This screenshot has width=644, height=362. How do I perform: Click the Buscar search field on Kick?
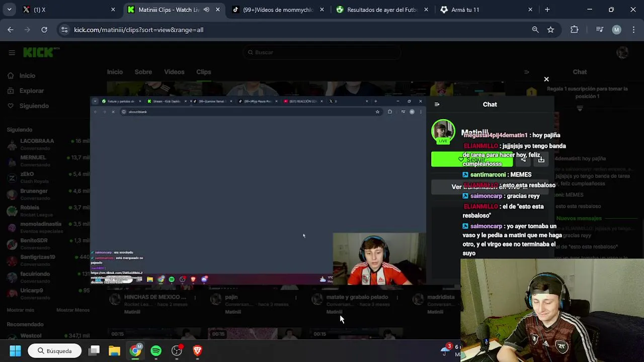click(322, 52)
